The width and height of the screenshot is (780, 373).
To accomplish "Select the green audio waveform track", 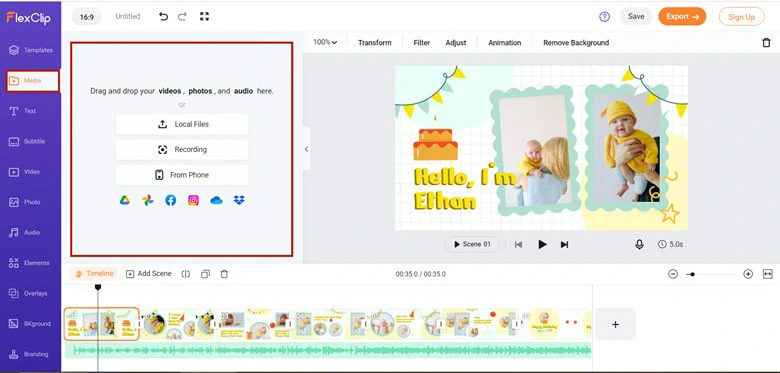I will (328, 351).
